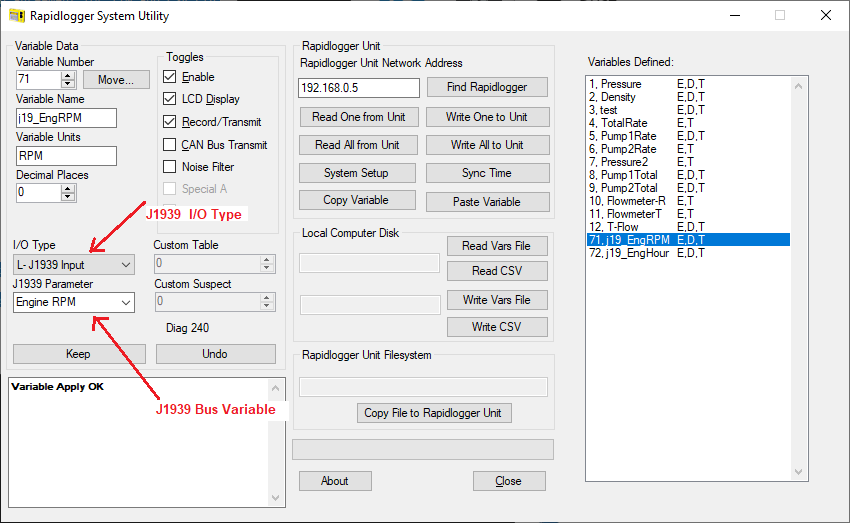Check the Noise Filter option
Viewport: 850px width, 523px height.
point(170,167)
